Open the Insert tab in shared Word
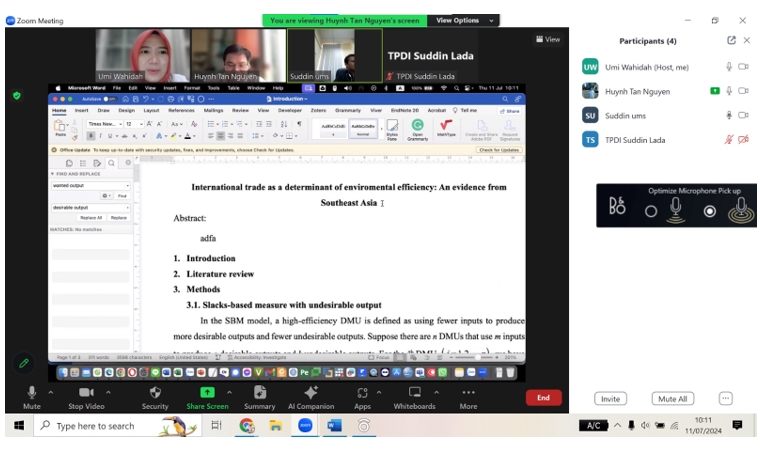This screenshot has height=469, width=760. click(x=81, y=110)
